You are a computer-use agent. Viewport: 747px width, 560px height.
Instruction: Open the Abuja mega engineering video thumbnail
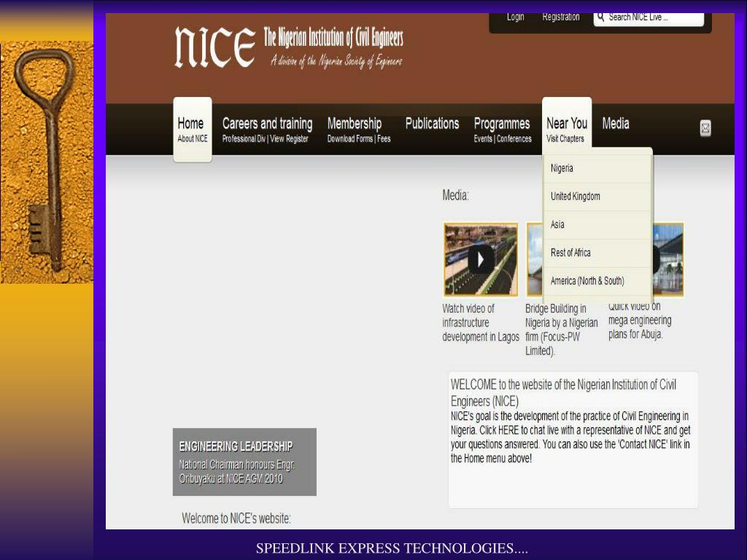pyautogui.click(x=668, y=260)
